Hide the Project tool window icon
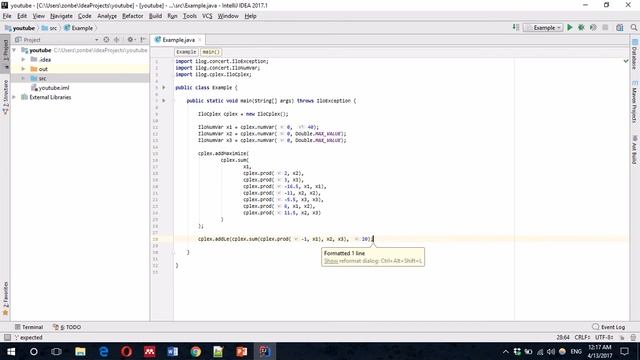This screenshot has width=640, height=360. pos(143,40)
